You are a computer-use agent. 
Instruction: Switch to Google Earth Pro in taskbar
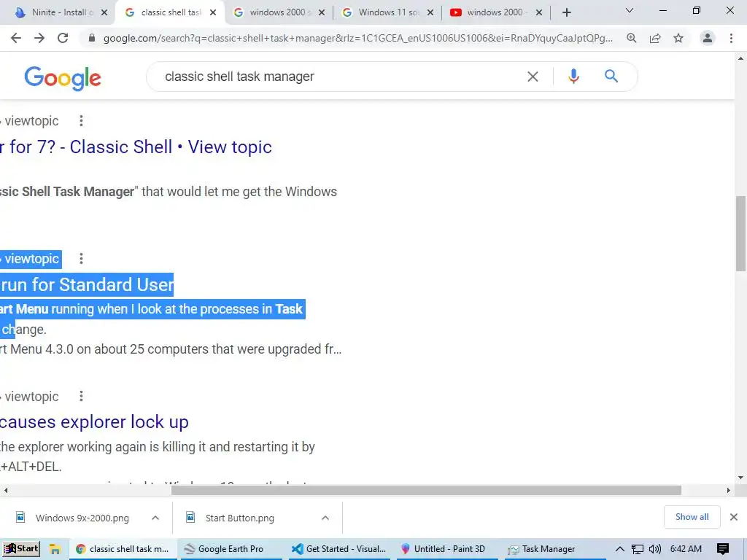(231, 549)
